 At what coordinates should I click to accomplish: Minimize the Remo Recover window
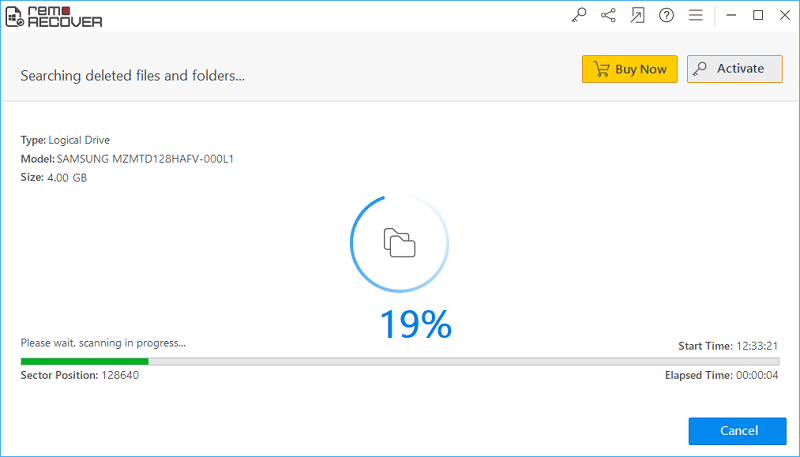pos(730,15)
